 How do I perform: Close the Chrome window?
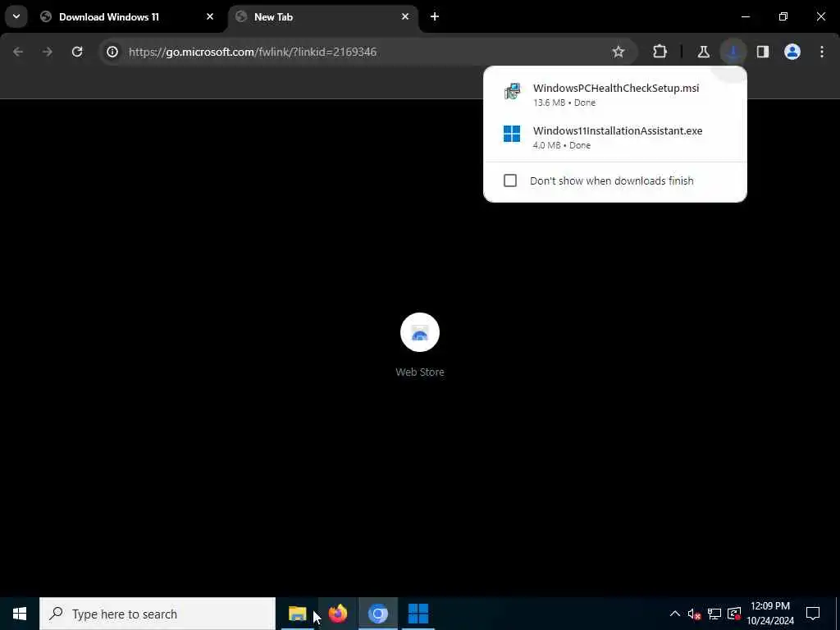[x=820, y=16]
